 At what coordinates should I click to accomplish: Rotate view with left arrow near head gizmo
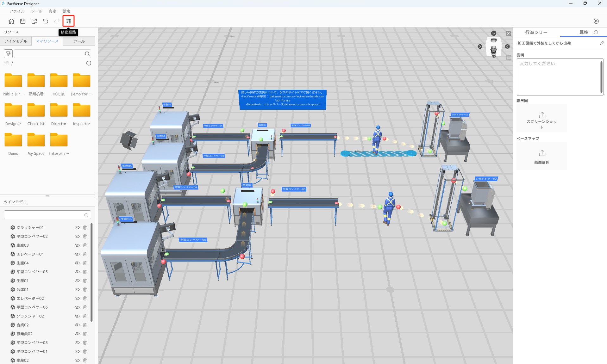click(x=480, y=46)
